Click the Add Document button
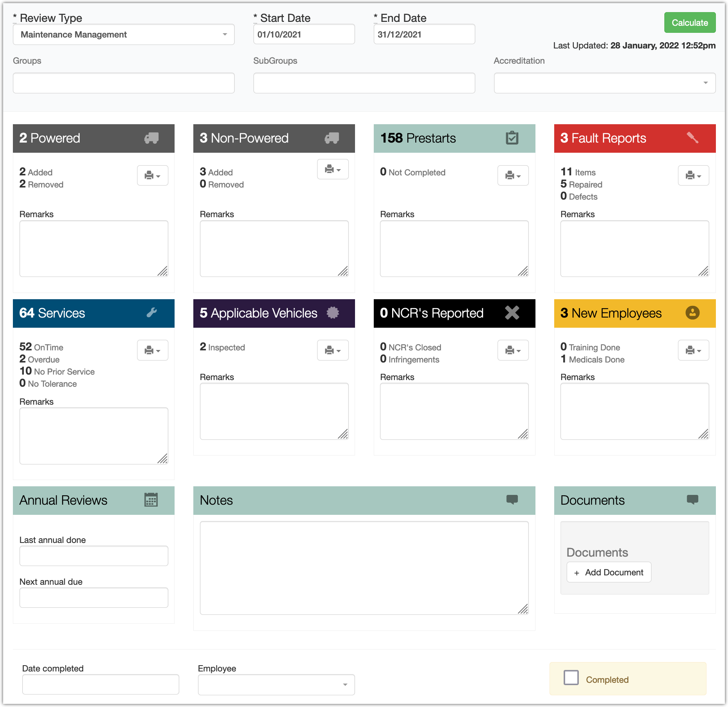Screen dimensions: 728x707 click(608, 572)
